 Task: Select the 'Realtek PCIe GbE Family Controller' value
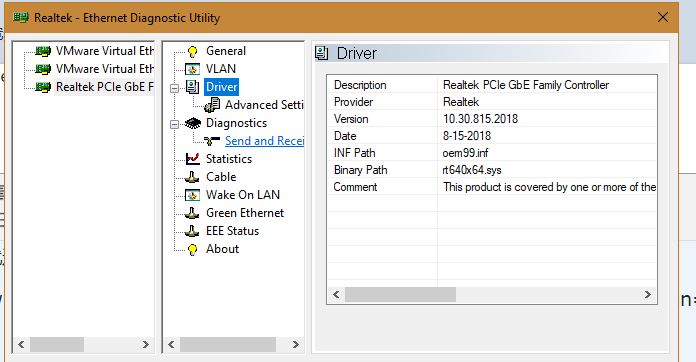pyautogui.click(x=526, y=85)
